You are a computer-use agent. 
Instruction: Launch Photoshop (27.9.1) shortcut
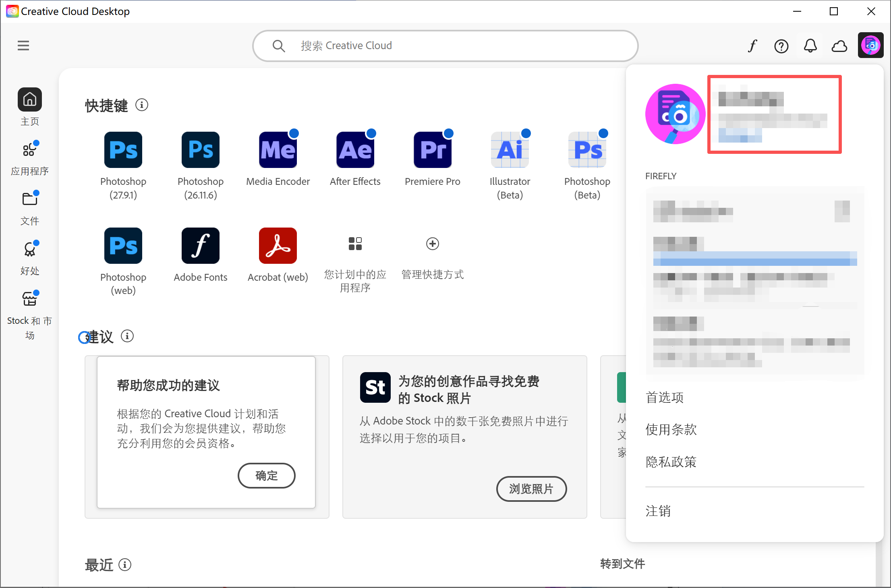123,150
